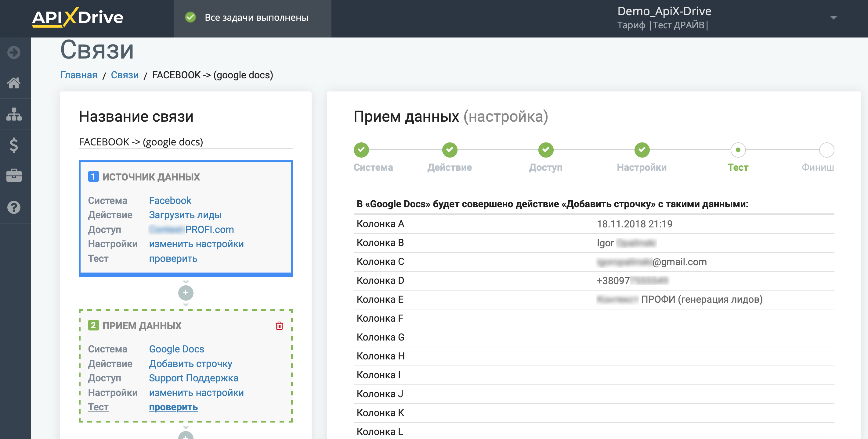Open the connections sitemap icon in sidebar
The width and height of the screenshot is (868, 439).
(x=14, y=114)
